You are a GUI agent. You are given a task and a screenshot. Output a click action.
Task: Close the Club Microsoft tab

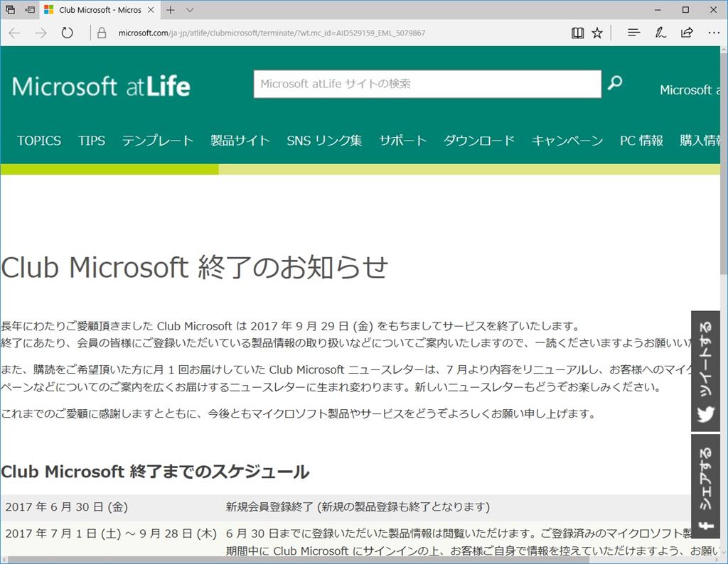(151, 10)
